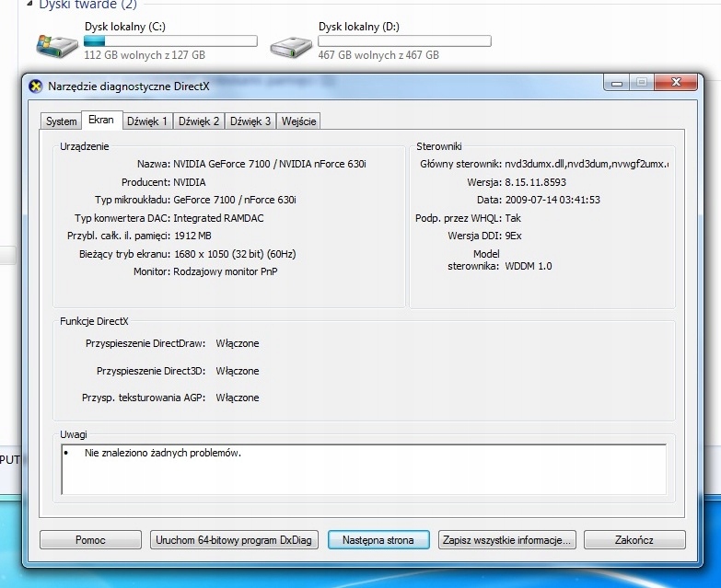
Task: Click chip type 'GeForce 7100 / nForce 630i'
Action: (235, 200)
